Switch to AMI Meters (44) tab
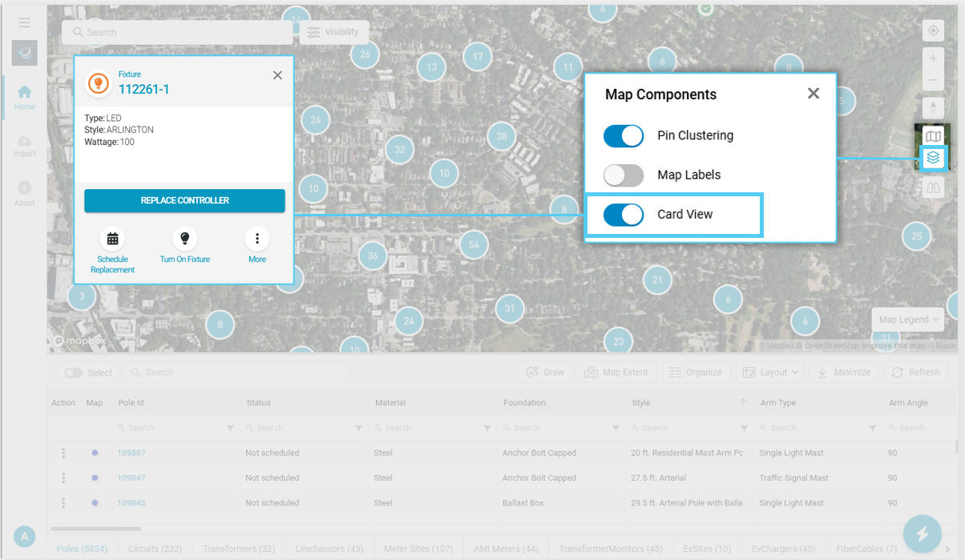This screenshot has height=560, width=965. click(x=507, y=549)
